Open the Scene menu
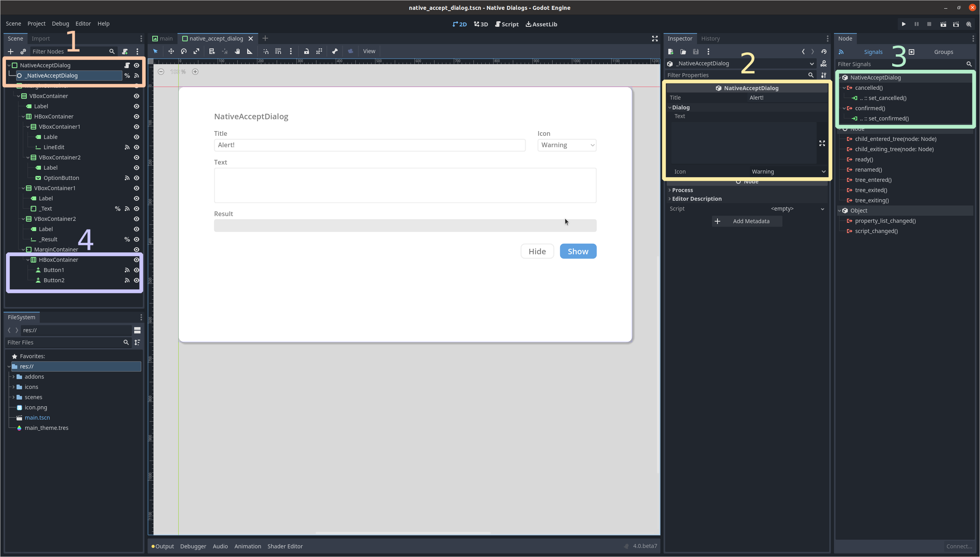Viewport: 980px width, 557px height. coord(13,24)
